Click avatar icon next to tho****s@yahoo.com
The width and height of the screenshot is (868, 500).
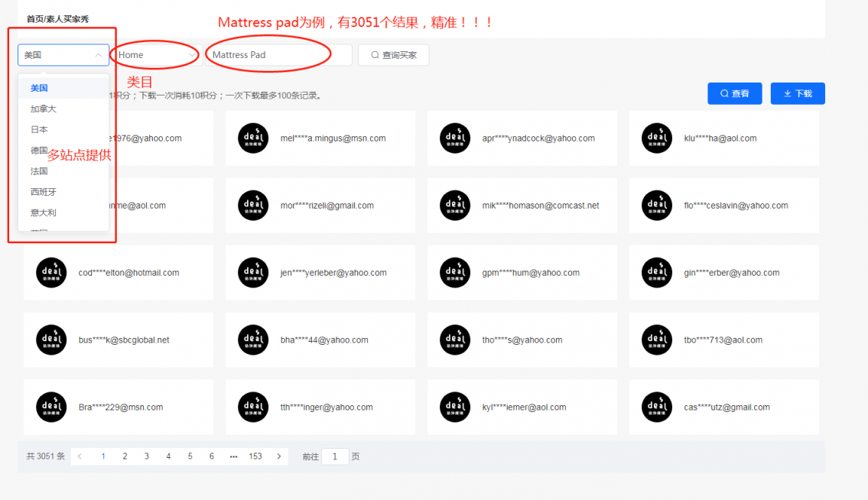[x=455, y=340]
